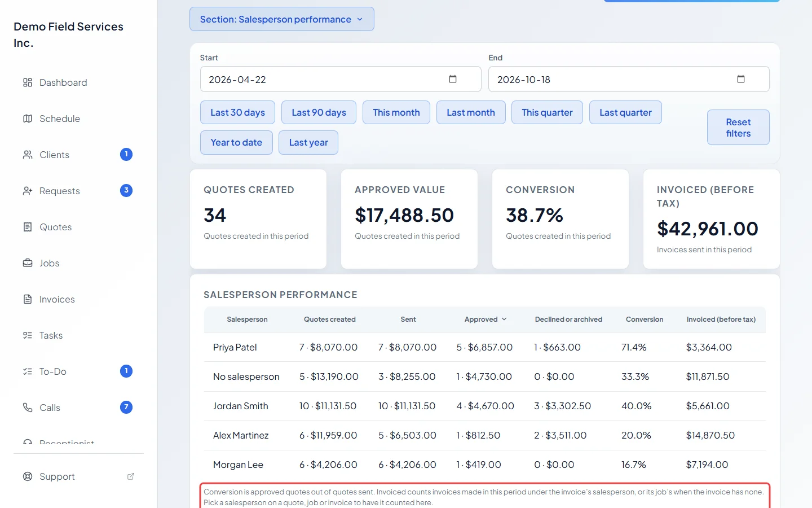The width and height of the screenshot is (812, 508).
Task: Click the Requests person-plus icon
Action: 28,191
